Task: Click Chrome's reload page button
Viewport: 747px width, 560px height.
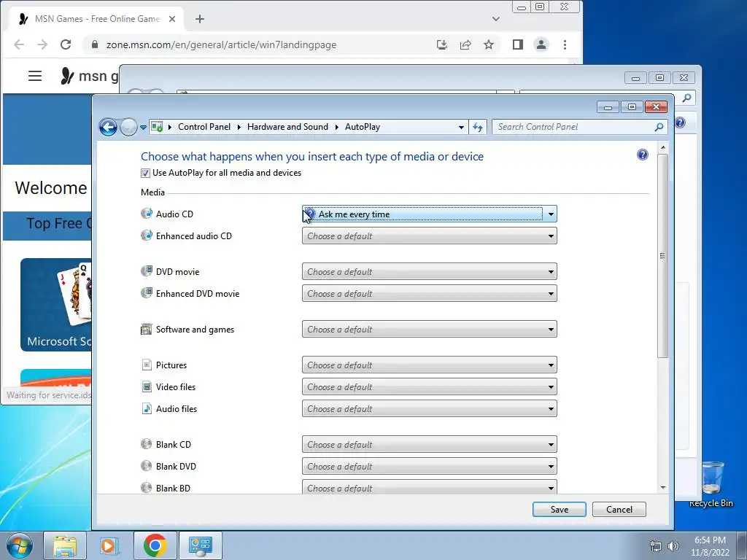Action: point(66,44)
